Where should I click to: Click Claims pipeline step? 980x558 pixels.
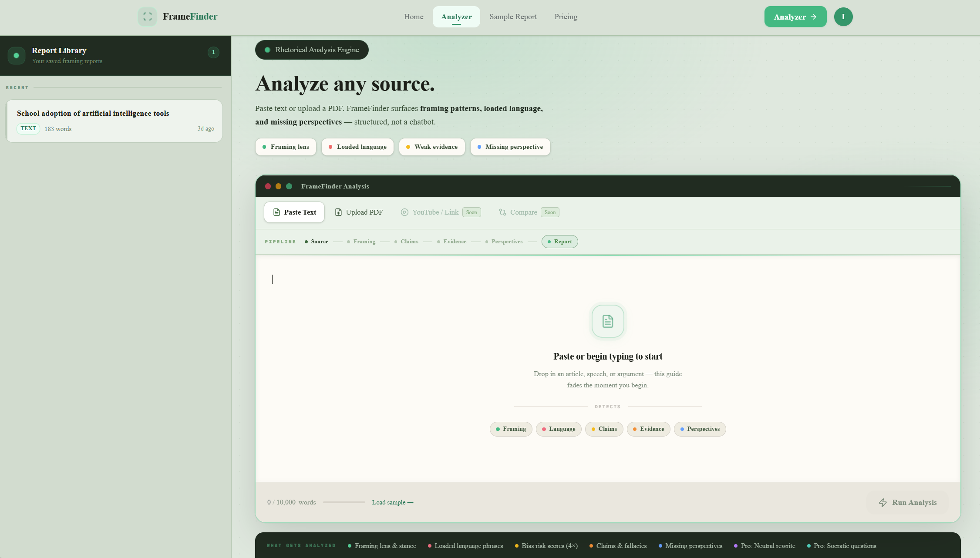(x=406, y=242)
